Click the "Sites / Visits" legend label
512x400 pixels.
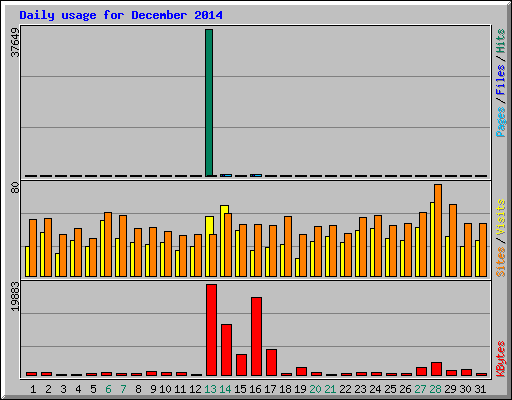[500, 238]
